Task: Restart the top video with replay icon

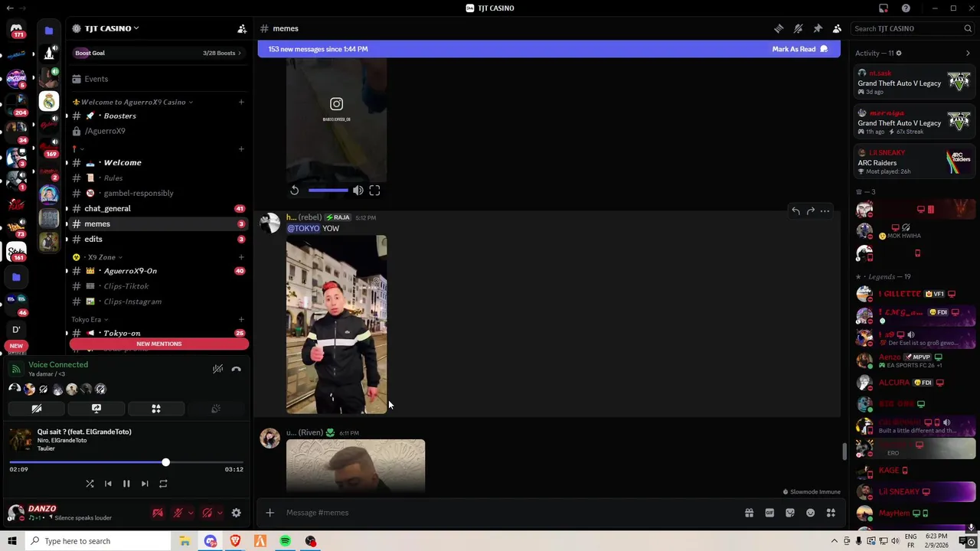Action: 295,190
